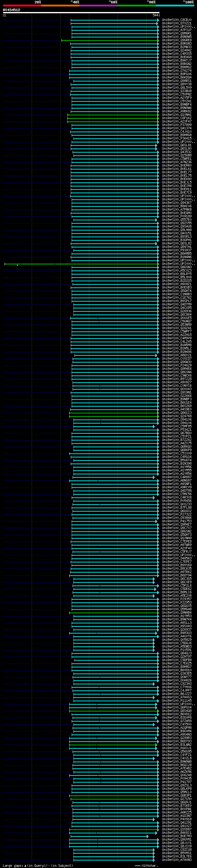Click the green alignment bar for UniRef100_Q10NA1
197x868 pixels.
pos(113,115)
